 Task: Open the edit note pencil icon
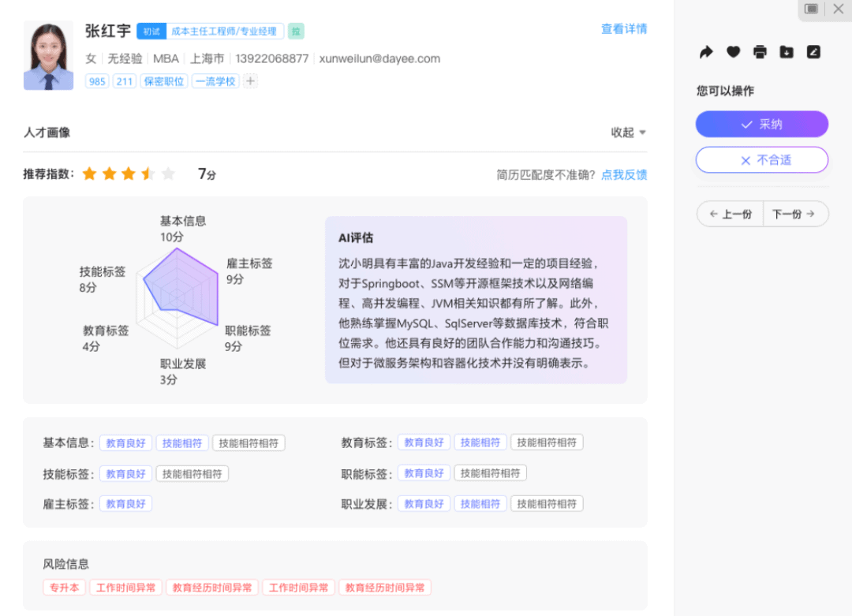tap(813, 52)
